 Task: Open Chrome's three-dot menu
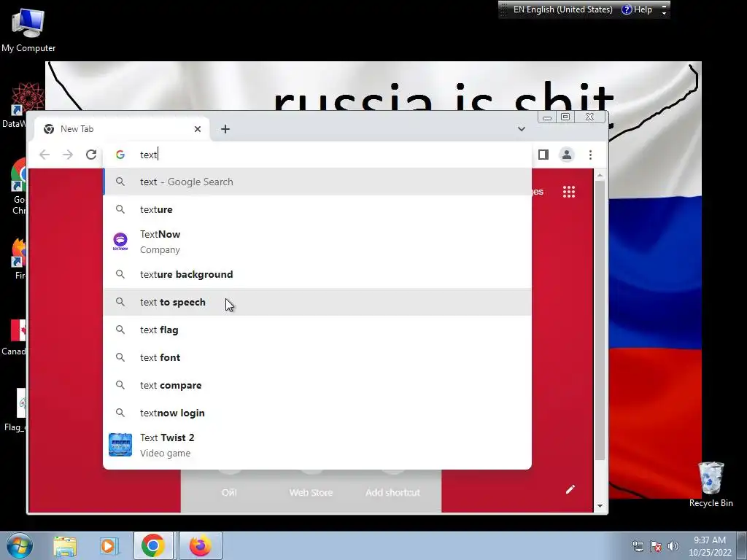590,155
